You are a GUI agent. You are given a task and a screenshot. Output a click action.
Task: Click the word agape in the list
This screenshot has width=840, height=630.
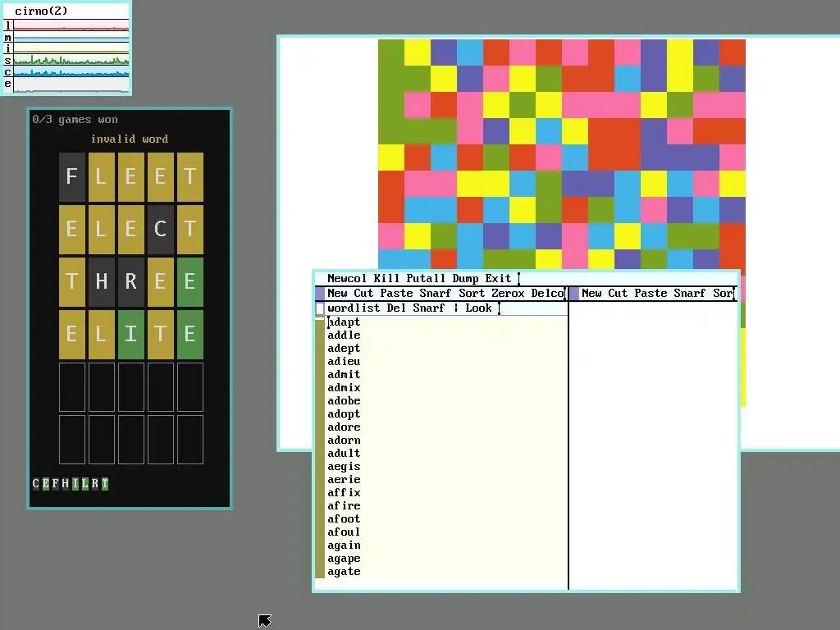[x=344, y=558]
